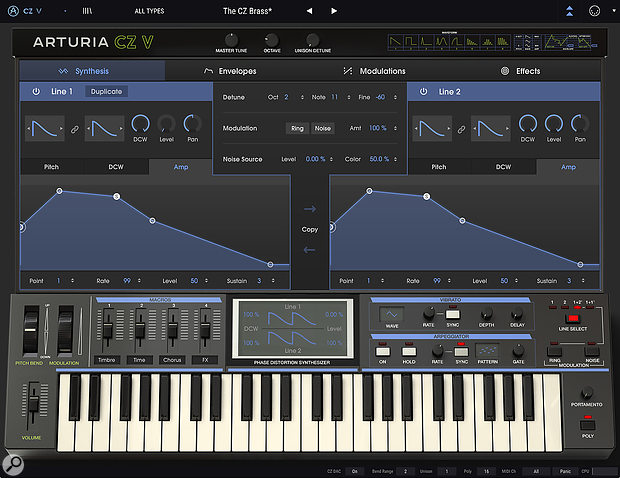This screenshot has height=478, width=620.
Task: Click the red LINE SELECT button
Action: (x=573, y=318)
